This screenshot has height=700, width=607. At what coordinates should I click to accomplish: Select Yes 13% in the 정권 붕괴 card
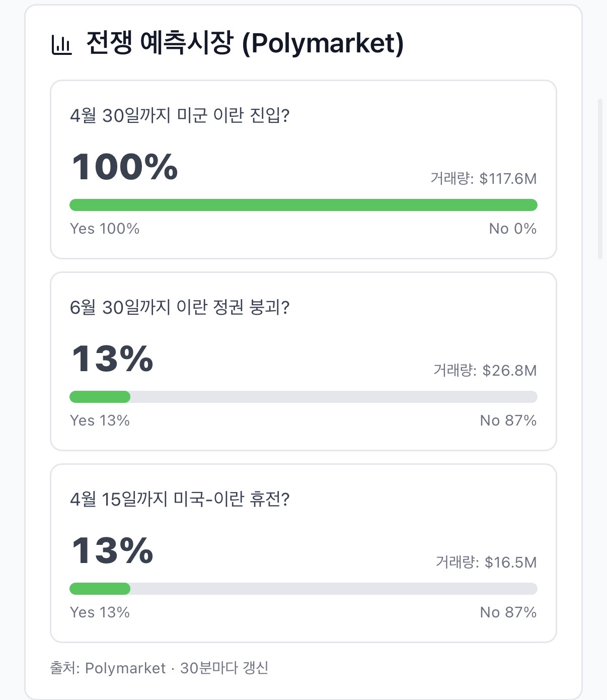pyautogui.click(x=100, y=421)
